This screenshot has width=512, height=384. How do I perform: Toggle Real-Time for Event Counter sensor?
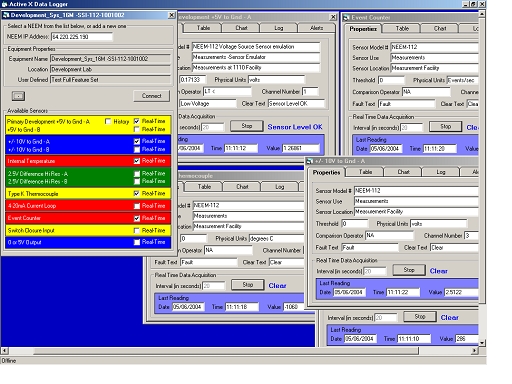tap(137, 218)
